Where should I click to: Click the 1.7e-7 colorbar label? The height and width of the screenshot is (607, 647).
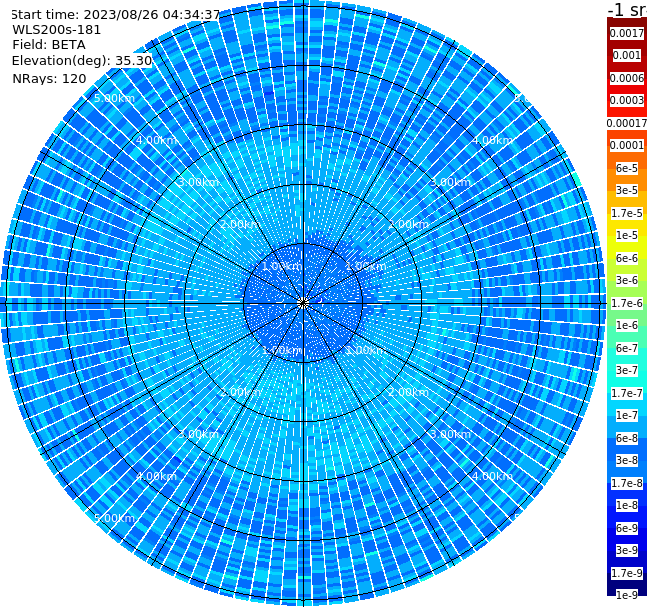(627, 393)
